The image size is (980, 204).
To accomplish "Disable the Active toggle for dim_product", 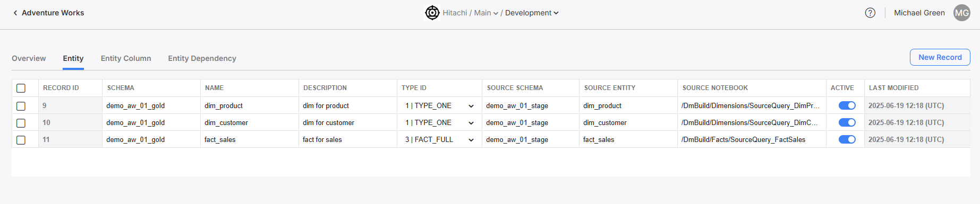I will 847,105.
